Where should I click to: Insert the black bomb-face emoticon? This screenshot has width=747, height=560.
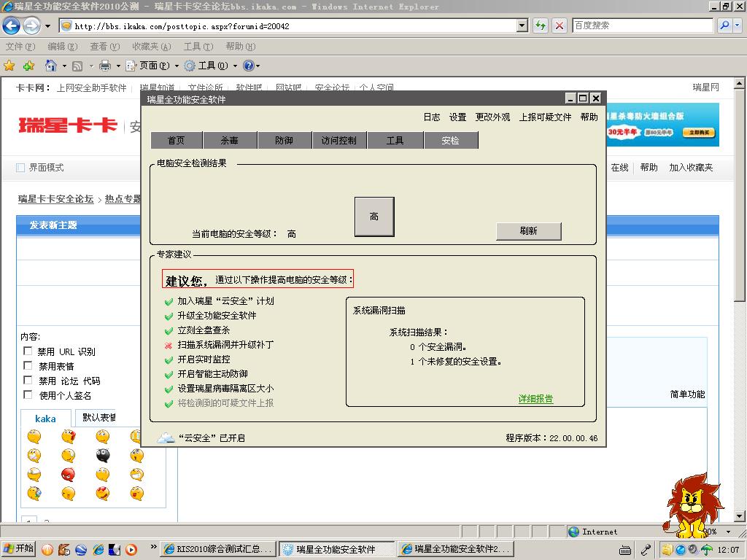(x=103, y=455)
